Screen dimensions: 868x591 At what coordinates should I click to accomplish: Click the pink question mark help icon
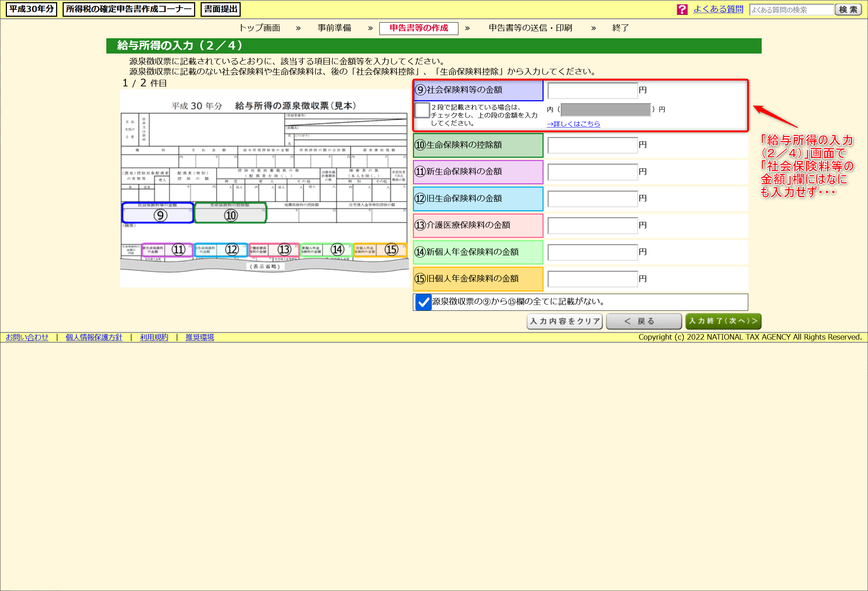coord(682,9)
